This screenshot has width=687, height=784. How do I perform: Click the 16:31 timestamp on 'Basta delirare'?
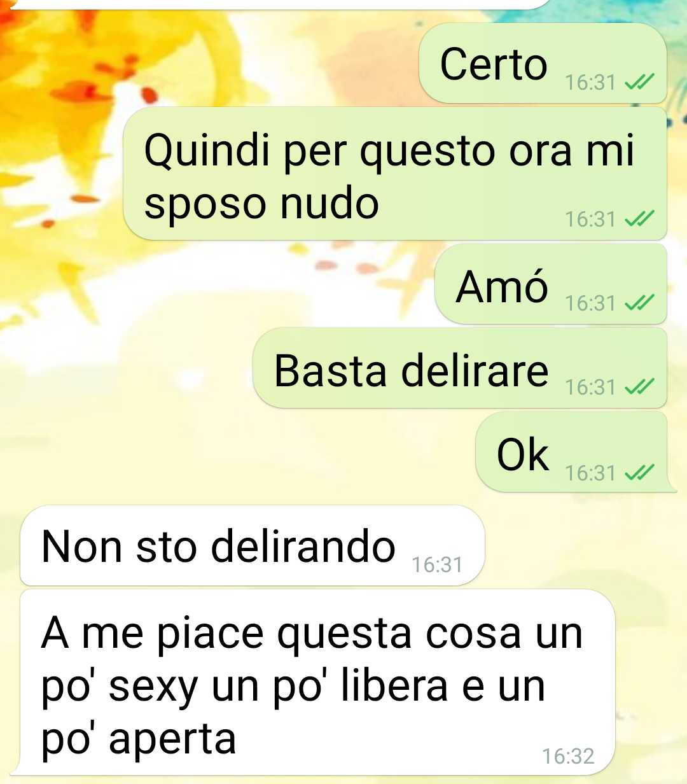coord(590,387)
